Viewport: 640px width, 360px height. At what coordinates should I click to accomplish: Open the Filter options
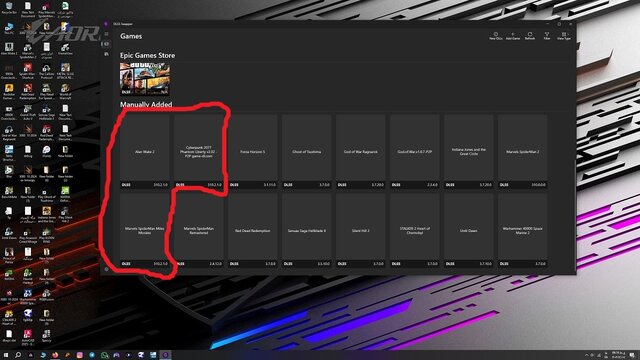(547, 36)
